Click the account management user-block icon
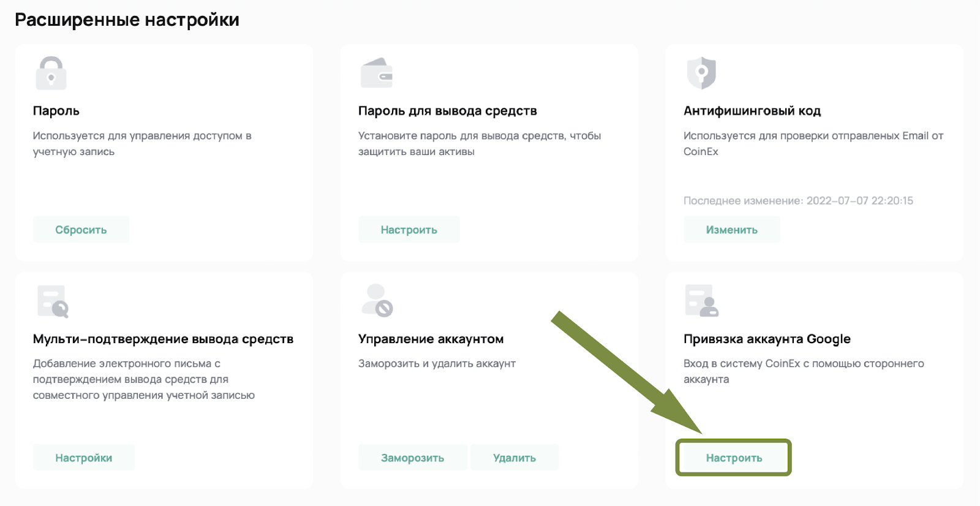Image resolution: width=980 pixels, height=506 pixels. [377, 300]
